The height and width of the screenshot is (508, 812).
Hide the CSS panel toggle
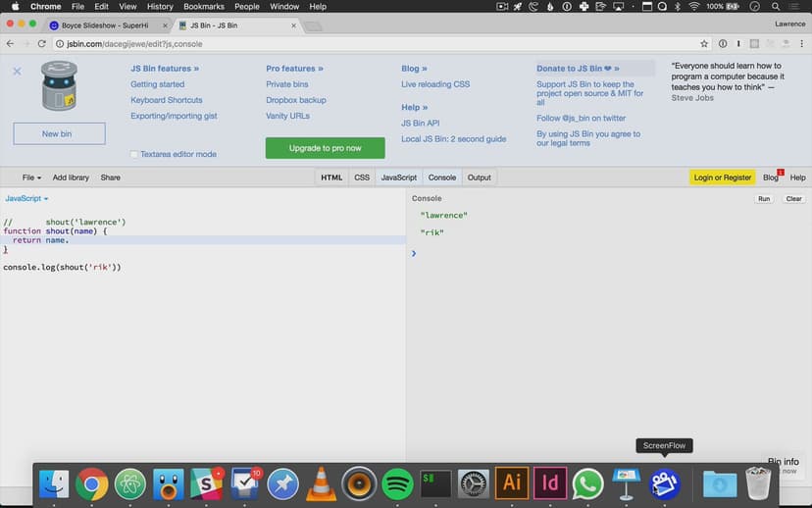362,178
